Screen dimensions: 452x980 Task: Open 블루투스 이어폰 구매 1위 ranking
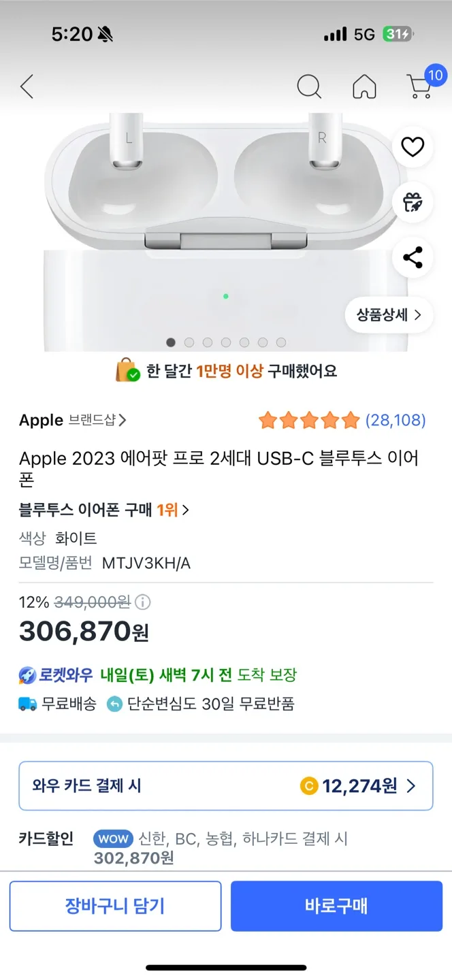coord(104,510)
